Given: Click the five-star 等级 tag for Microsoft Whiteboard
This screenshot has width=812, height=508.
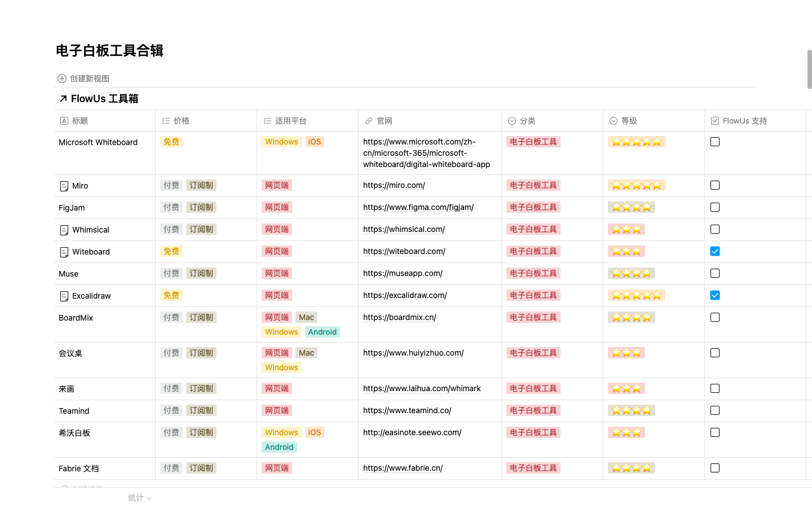Looking at the screenshot, I should 637,142.
